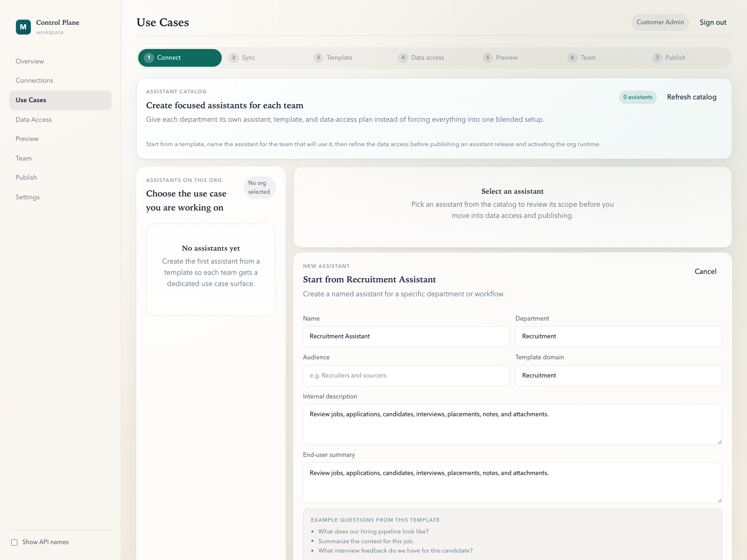This screenshot has height=560, width=747.
Task: Click the Audience placeholder input field
Action: (x=406, y=375)
